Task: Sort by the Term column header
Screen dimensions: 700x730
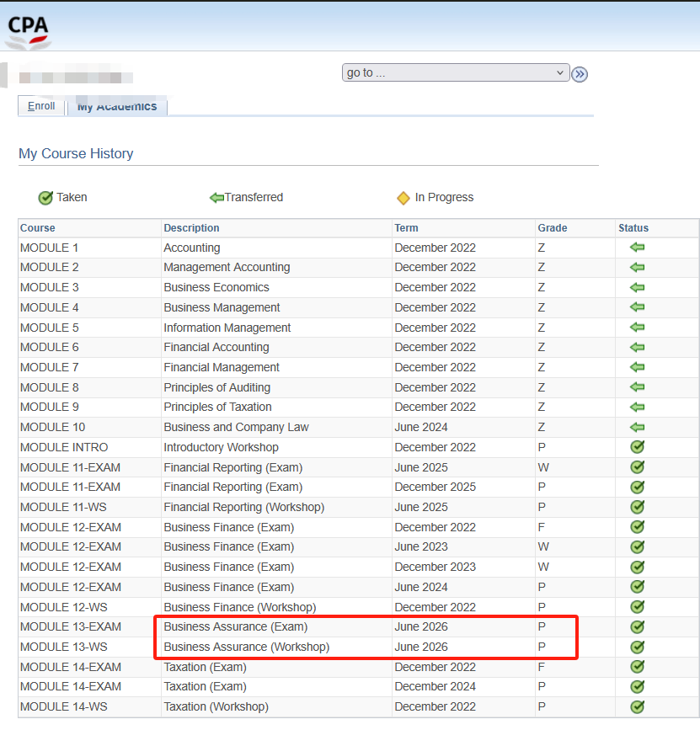Action: [x=407, y=228]
